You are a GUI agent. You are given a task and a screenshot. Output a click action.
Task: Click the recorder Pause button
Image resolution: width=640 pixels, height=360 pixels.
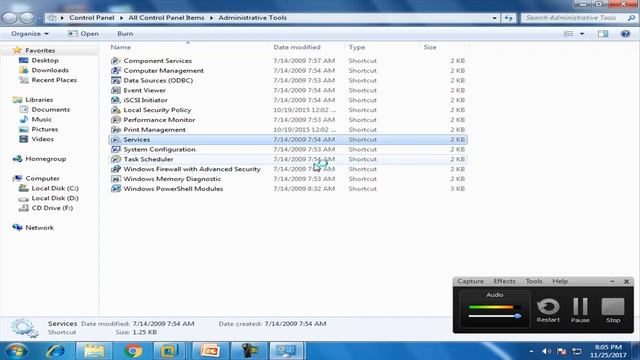[580, 310]
